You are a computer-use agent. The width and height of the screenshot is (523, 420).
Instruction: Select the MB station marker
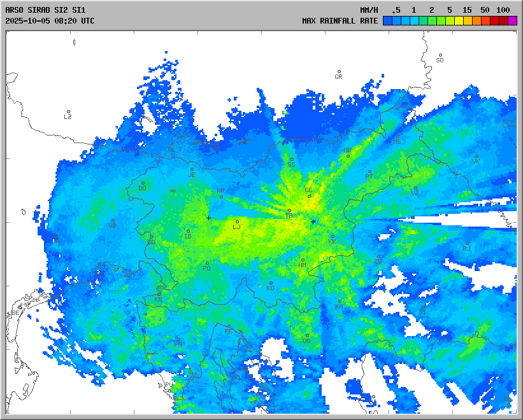tap(348, 155)
